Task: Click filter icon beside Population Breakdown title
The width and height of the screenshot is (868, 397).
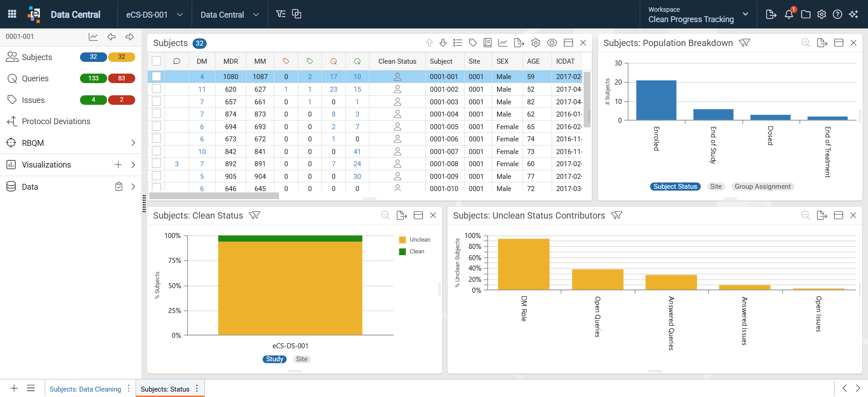Action: pyautogui.click(x=745, y=43)
